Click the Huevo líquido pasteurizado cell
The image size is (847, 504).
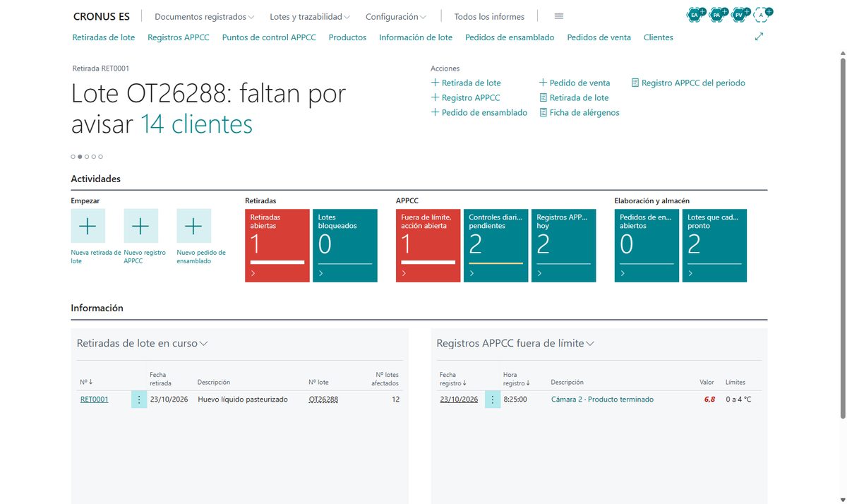[243, 400]
